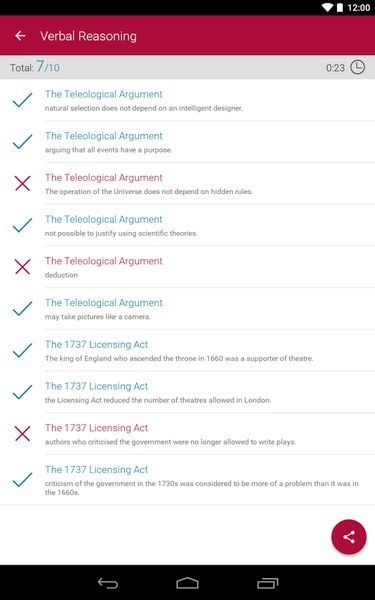Tap the Verbal Reasoning header title
375x600 pixels.
coord(88,36)
